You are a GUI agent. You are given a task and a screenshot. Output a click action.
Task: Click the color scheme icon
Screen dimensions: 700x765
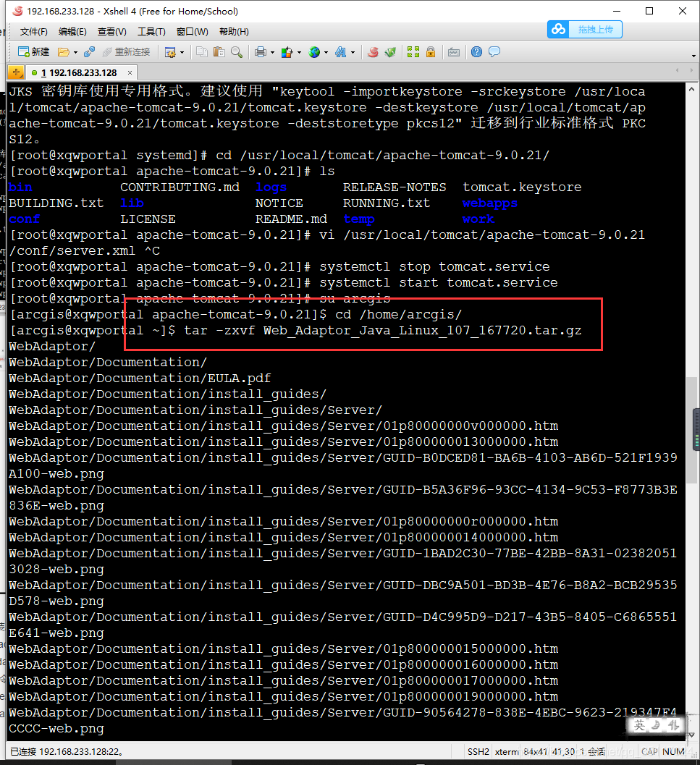287,51
